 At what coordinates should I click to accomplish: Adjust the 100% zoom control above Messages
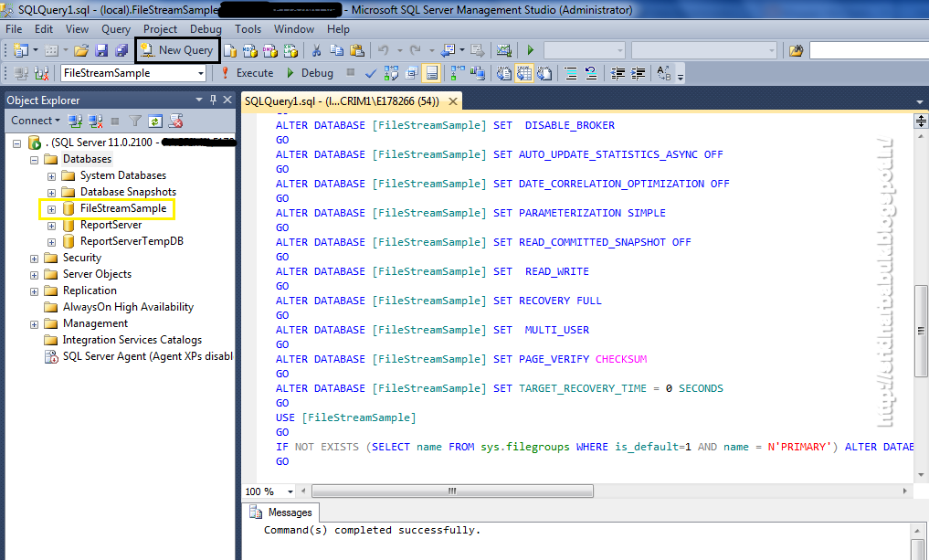(x=268, y=491)
